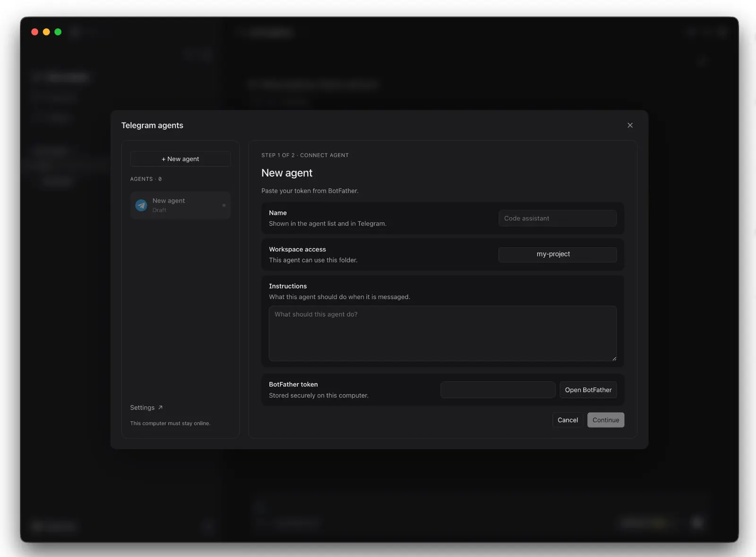Click the + New agent button
This screenshot has width=756, height=557.
point(180,159)
